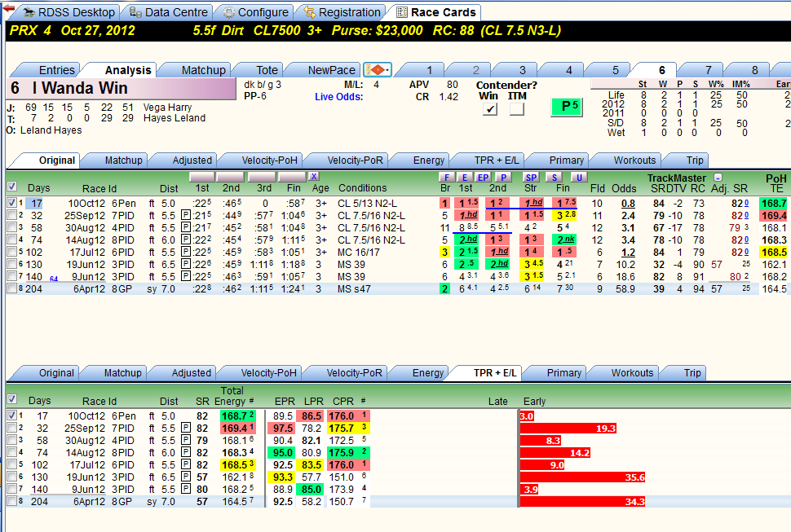Screen dimensions: 791x532
Task: Uncheck the Win contender checkbox
Action: (489, 109)
